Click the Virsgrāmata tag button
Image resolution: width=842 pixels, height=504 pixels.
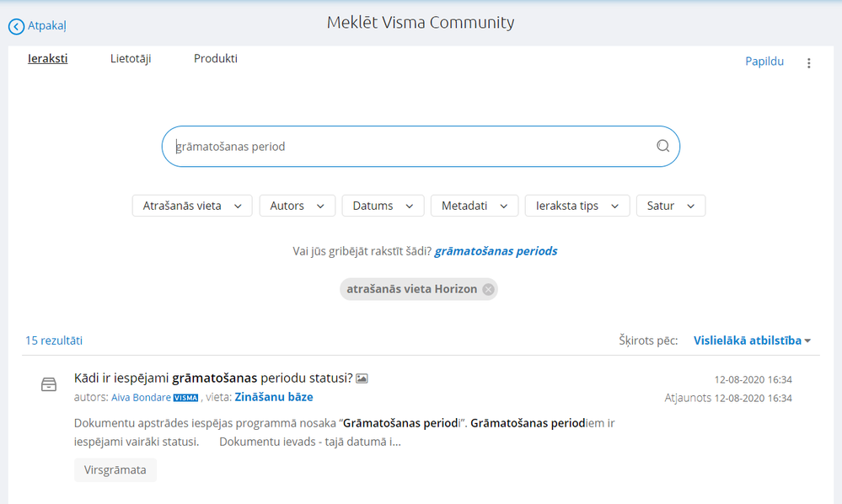tap(115, 470)
